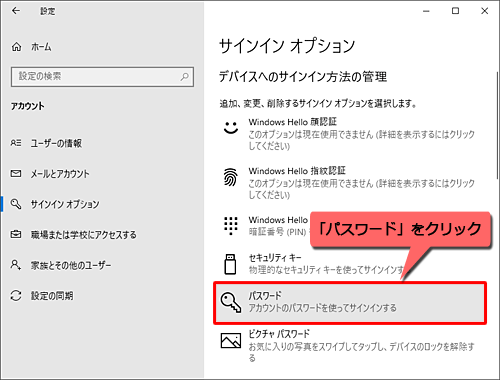Open 設定の同期 page
This screenshot has width=500, height=380.
[102, 296]
